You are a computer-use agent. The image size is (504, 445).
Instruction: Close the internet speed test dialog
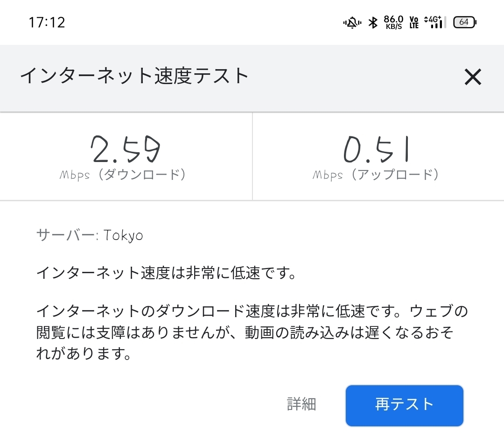click(472, 77)
